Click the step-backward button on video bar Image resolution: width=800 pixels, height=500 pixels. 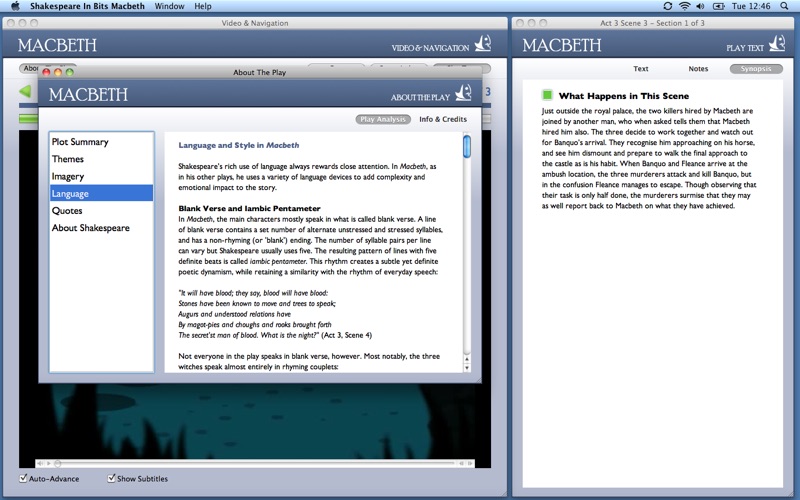pyautogui.click(x=461, y=463)
